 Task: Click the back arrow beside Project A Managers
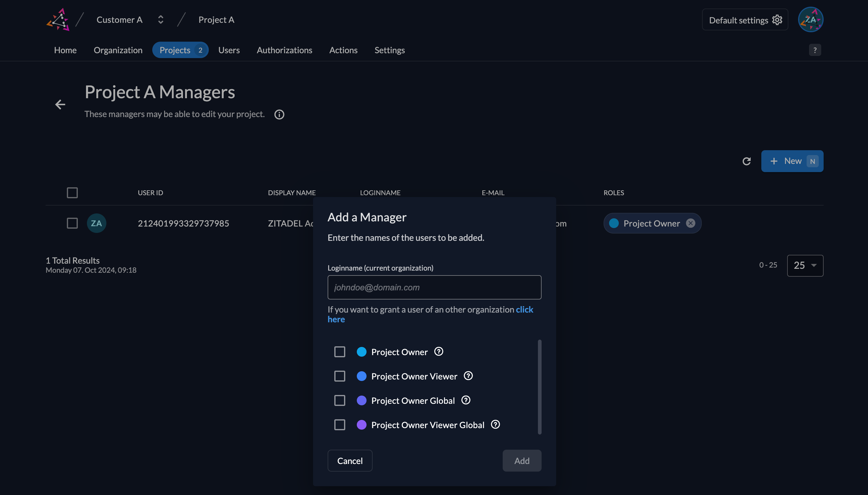pos(60,104)
